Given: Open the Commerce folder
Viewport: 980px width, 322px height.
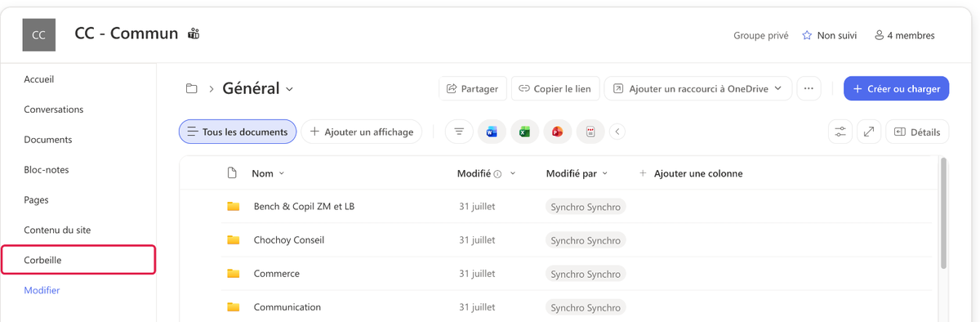Looking at the screenshot, I should (277, 274).
